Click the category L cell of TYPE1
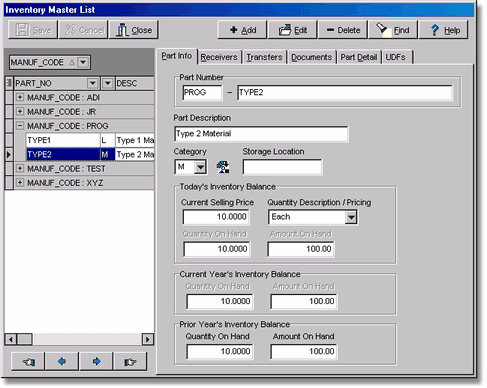This screenshot has width=487, height=388. coord(107,140)
